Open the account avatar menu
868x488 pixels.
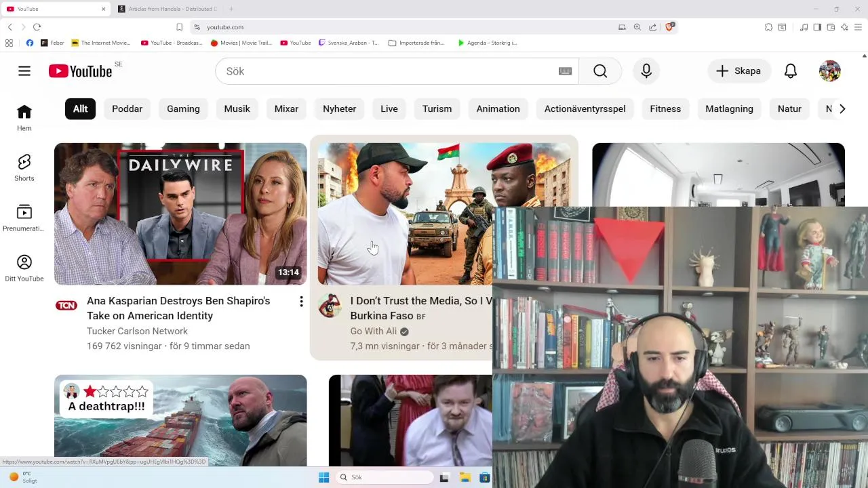[829, 71]
